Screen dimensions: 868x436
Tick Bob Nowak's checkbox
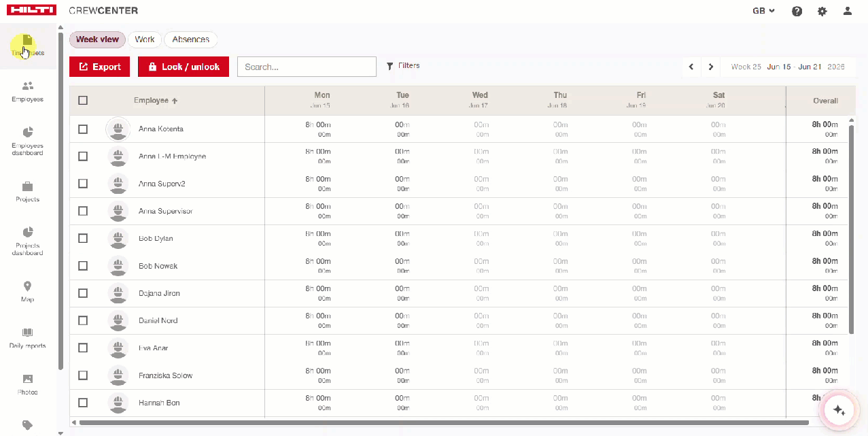click(83, 266)
